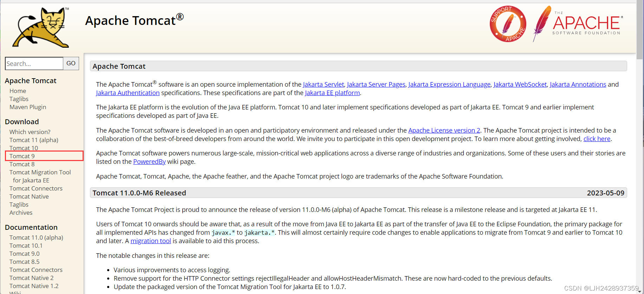This screenshot has height=294, width=644.
Task: Open Tomcat Migration Tool for Jakarta EE
Action: pyautogui.click(x=40, y=176)
